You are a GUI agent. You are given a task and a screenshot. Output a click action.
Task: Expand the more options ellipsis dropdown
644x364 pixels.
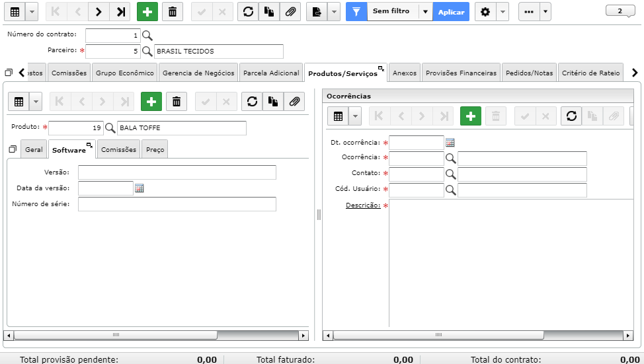(545, 12)
